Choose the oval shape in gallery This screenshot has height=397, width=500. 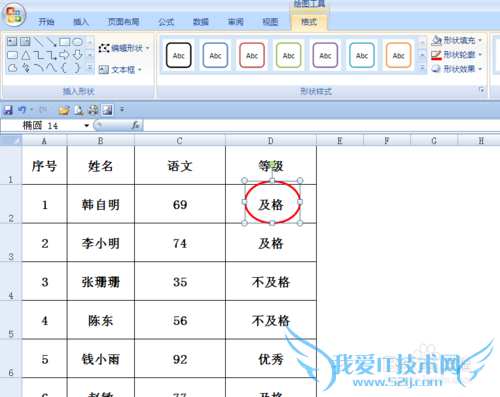click(x=78, y=42)
